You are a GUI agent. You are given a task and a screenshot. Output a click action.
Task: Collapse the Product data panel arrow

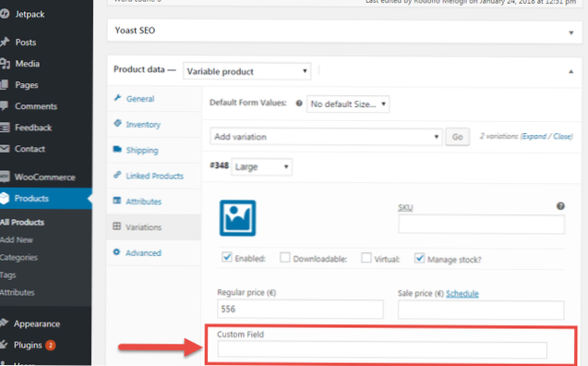tap(570, 71)
